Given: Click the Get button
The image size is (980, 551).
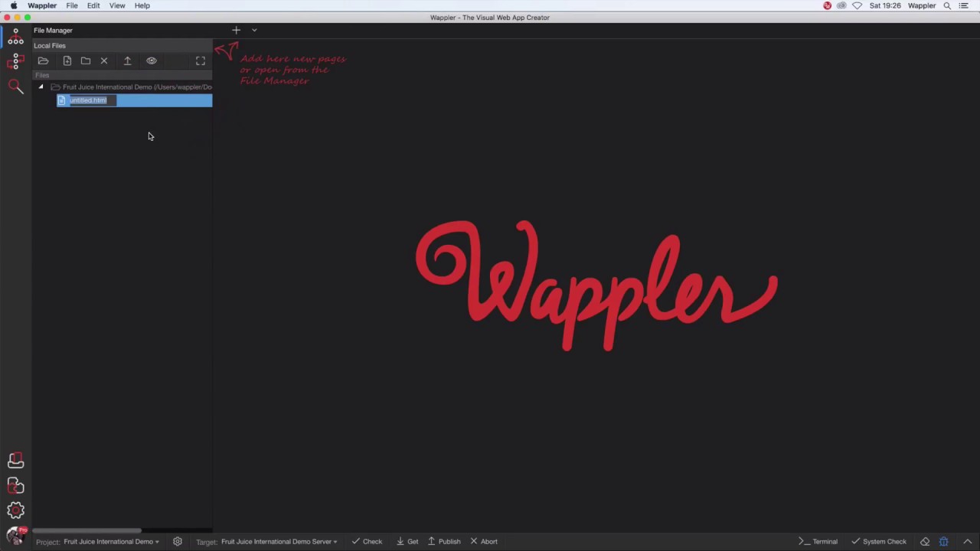Looking at the screenshot, I should coord(407,542).
